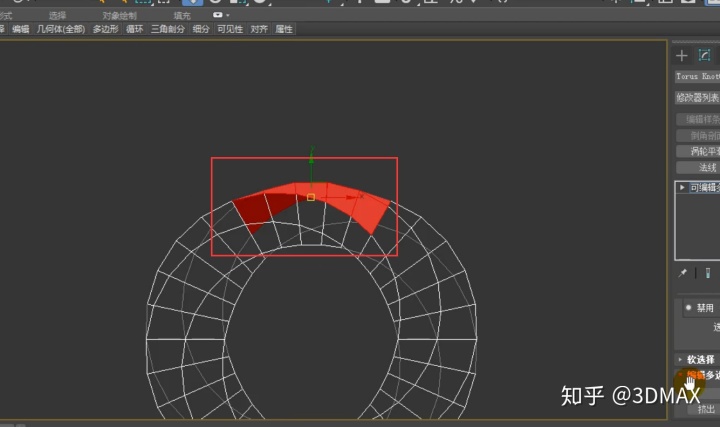
Task: Switch to the 填充 ribbon tab
Action: pos(182,16)
